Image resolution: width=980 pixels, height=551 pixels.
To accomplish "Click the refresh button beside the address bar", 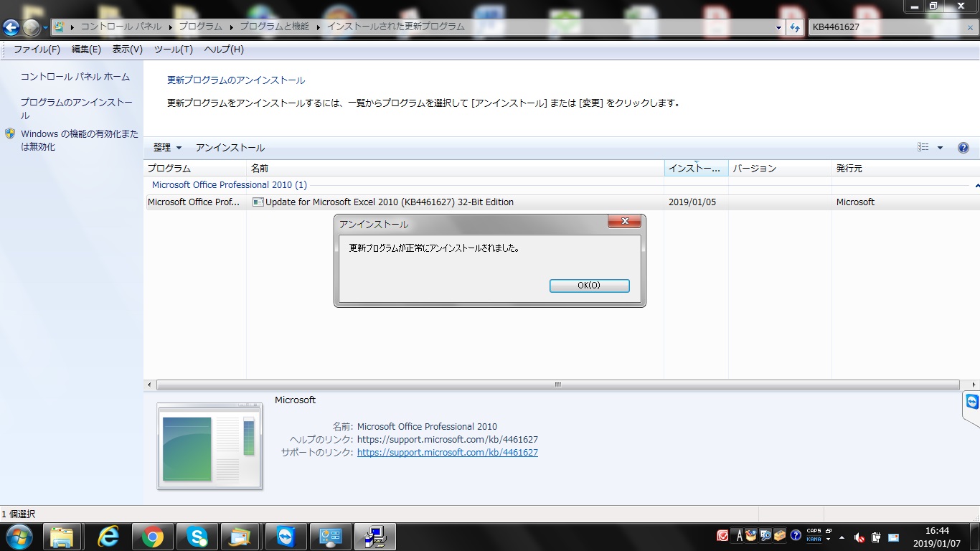I will point(795,27).
